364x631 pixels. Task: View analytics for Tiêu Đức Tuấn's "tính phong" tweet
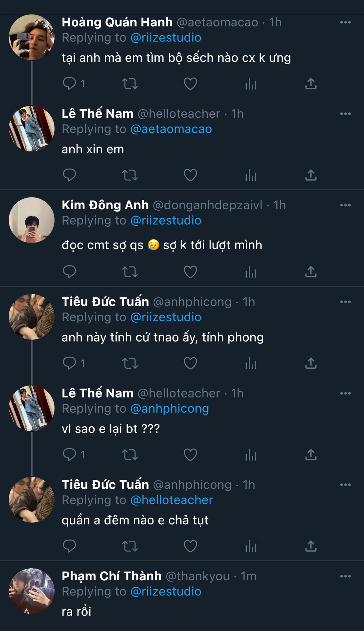click(x=251, y=363)
